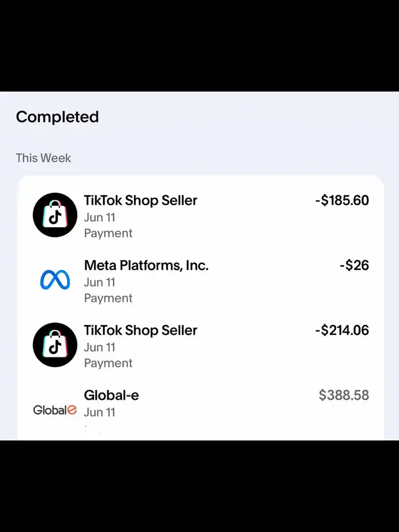The height and width of the screenshot is (532, 399).
Task: Click the Jun 11 date under Meta Platforms
Action: pyautogui.click(x=100, y=283)
